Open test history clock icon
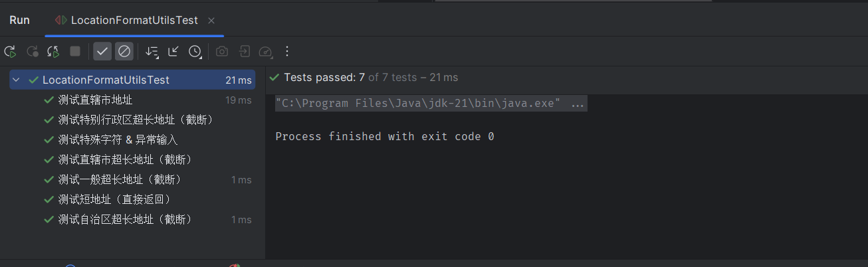Screen dimensions: 868x267 coord(195,51)
